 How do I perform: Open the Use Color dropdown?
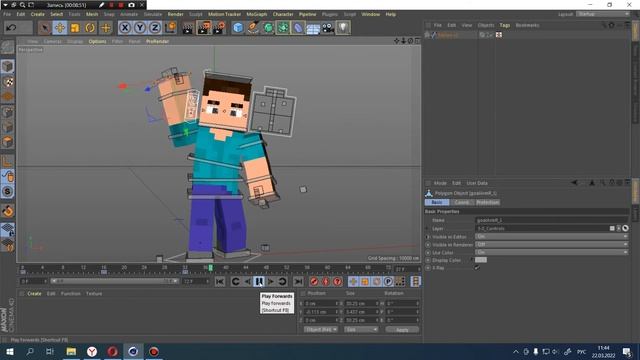(x=551, y=252)
